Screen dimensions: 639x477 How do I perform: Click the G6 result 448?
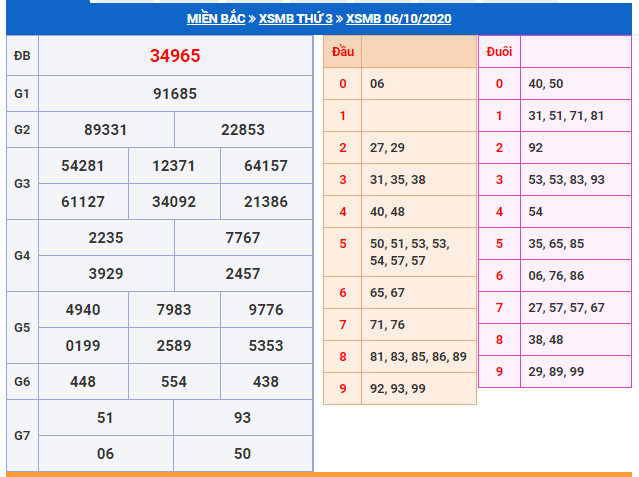83,382
